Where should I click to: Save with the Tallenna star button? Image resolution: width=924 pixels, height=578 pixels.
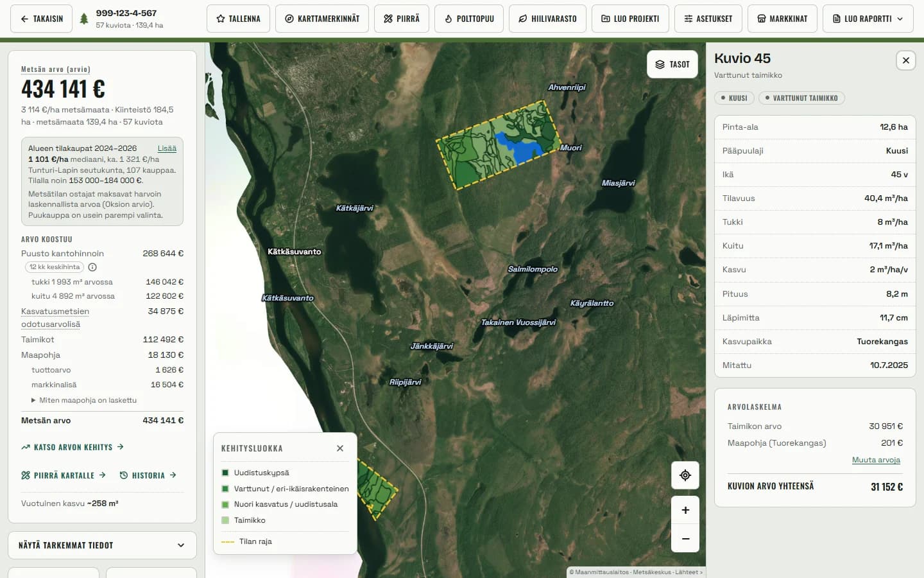tap(238, 19)
